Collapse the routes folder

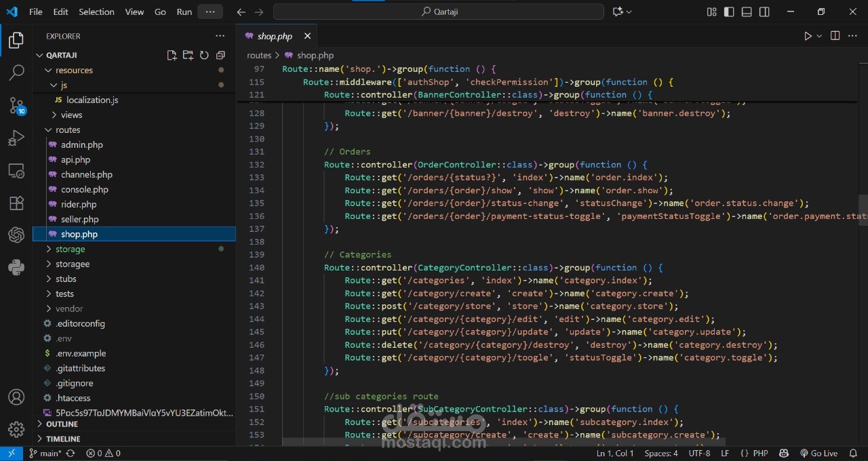click(67, 129)
